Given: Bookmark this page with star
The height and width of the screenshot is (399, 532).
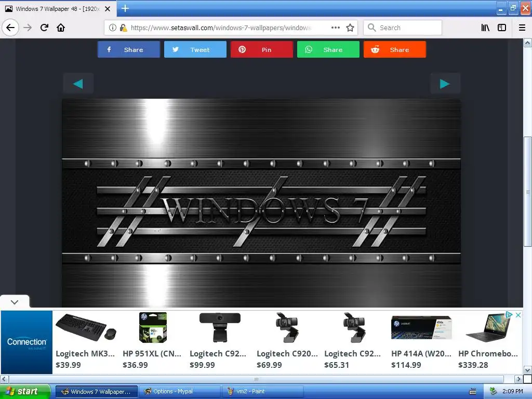Looking at the screenshot, I should click(350, 28).
